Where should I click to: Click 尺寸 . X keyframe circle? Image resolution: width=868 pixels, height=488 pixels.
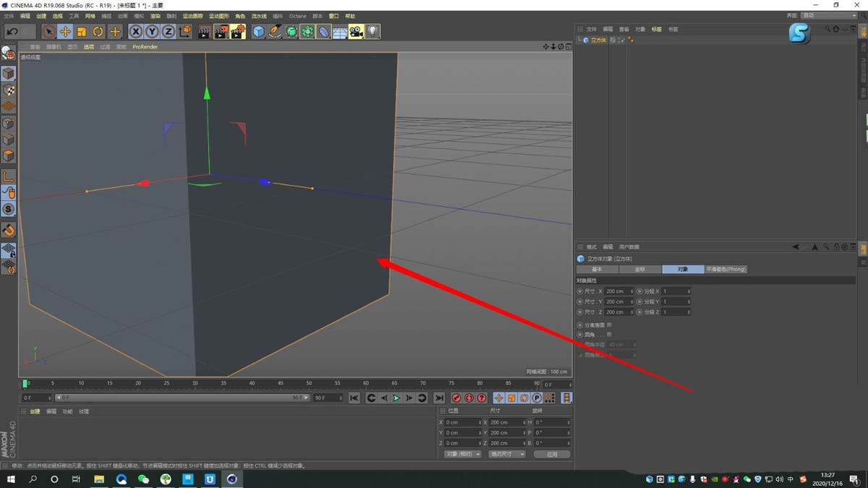click(580, 291)
